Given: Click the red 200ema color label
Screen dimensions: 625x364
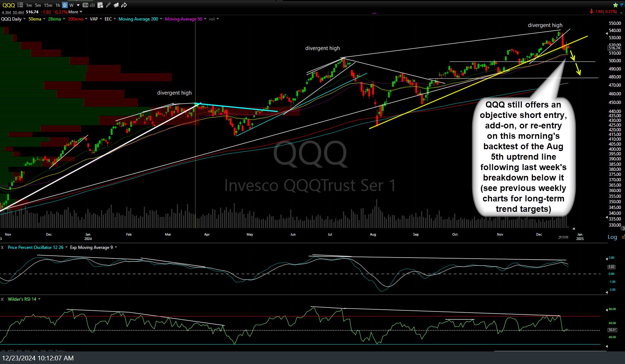Looking at the screenshot, I should tap(76, 19).
